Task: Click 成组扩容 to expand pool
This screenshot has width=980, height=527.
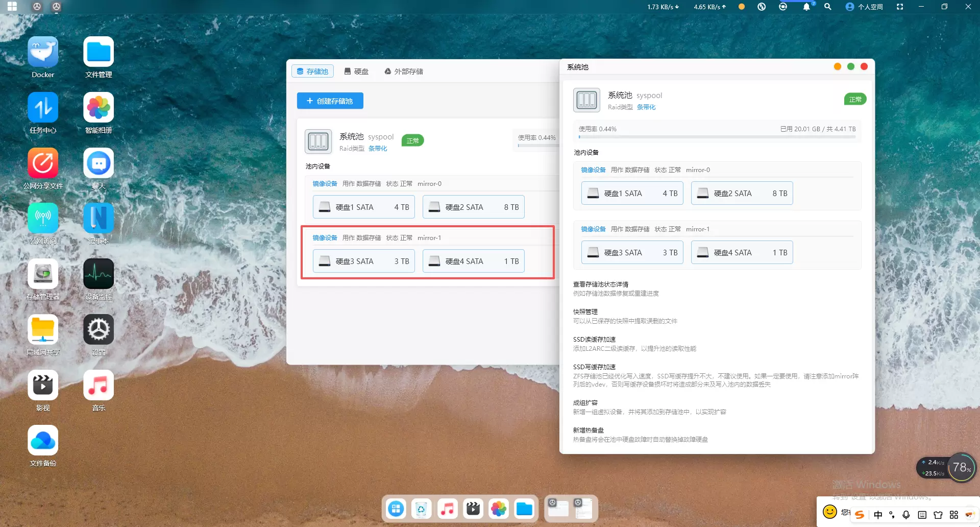Action: click(585, 403)
